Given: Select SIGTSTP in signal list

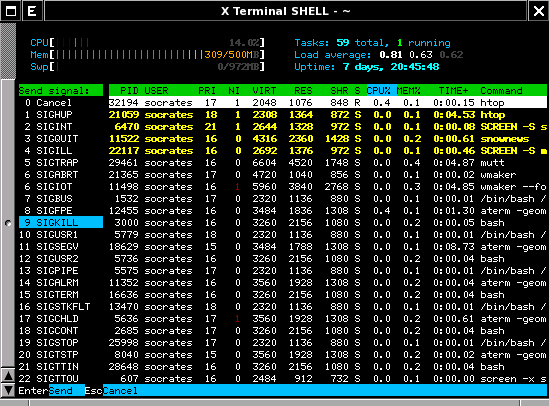Looking at the screenshot, I should point(61,355).
